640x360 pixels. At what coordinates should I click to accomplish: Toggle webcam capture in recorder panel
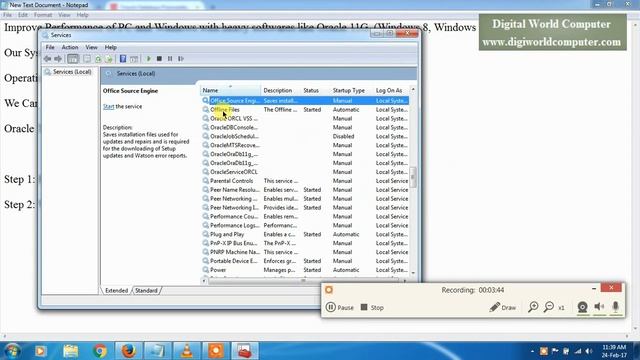582,307
